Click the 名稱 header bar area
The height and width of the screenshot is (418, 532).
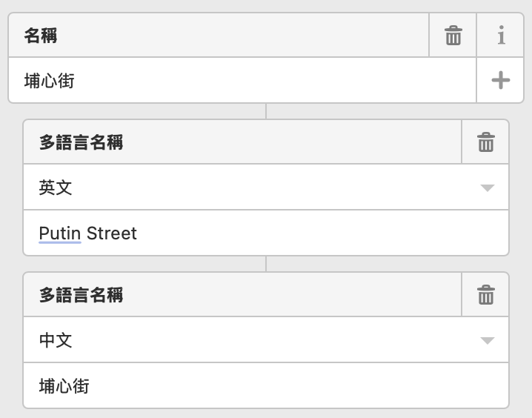pos(219,36)
